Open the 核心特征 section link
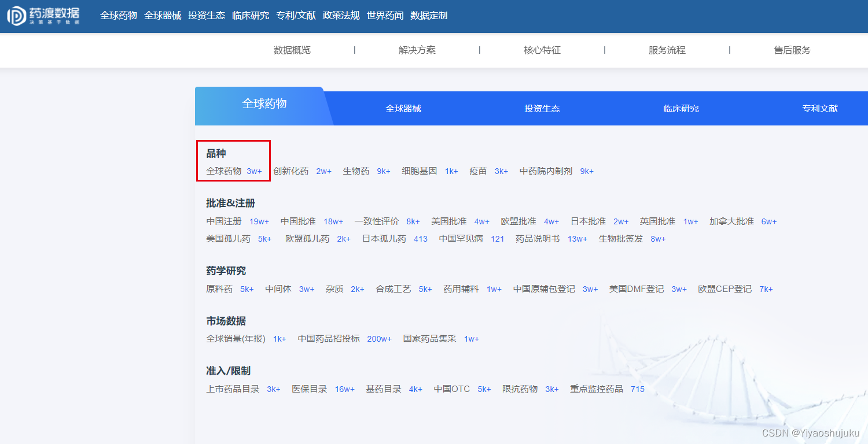Viewport: 868px width, 444px height. [x=542, y=50]
